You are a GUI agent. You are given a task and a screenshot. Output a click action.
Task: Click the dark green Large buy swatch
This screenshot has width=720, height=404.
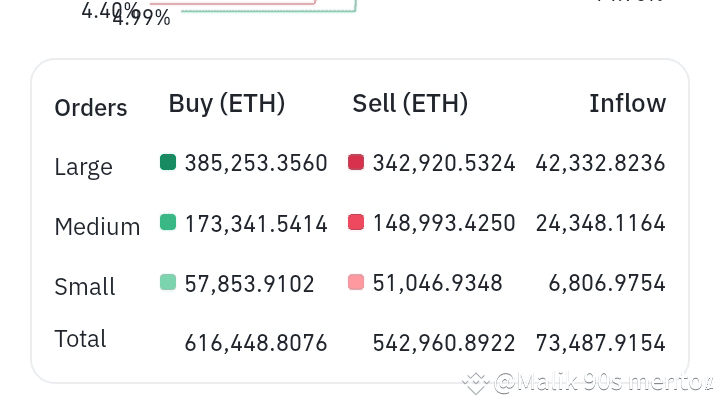pyautogui.click(x=168, y=162)
